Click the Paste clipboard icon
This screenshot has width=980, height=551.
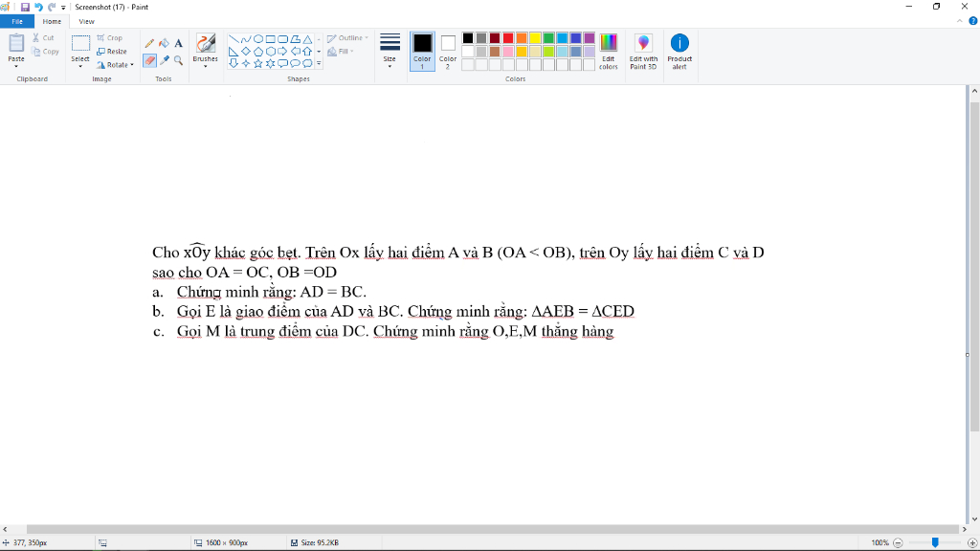(x=16, y=44)
